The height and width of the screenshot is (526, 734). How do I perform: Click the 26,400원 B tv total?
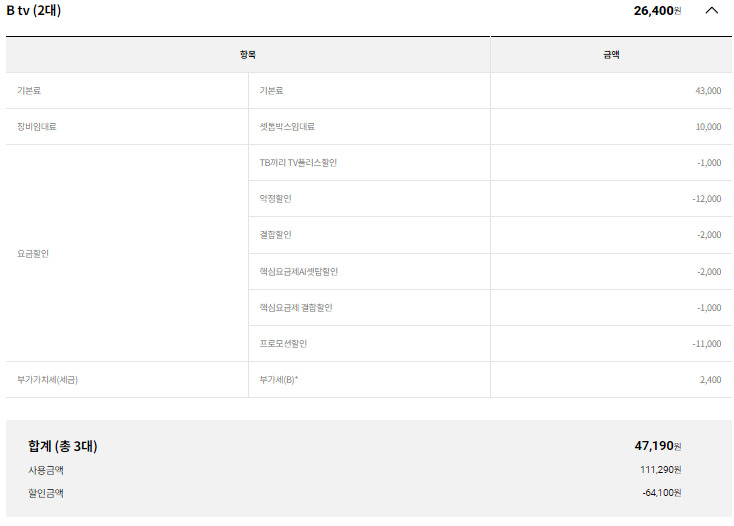click(657, 11)
